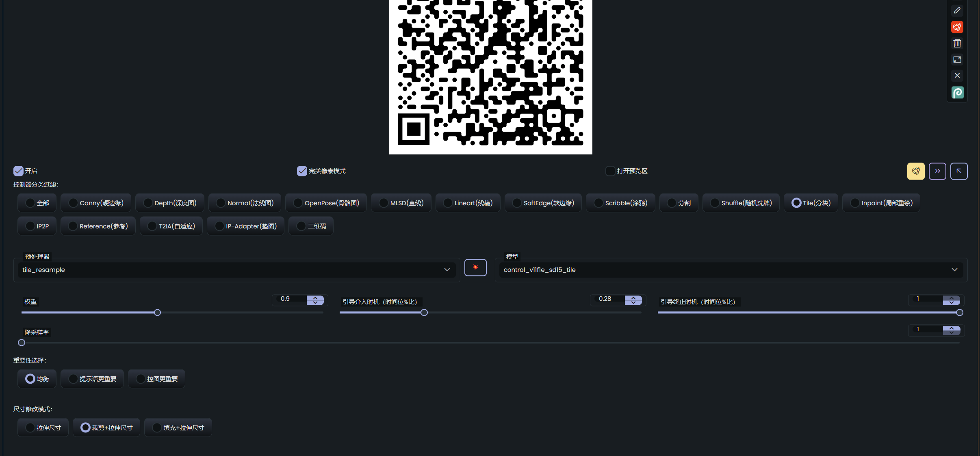Select the 分割 filter

[679, 203]
